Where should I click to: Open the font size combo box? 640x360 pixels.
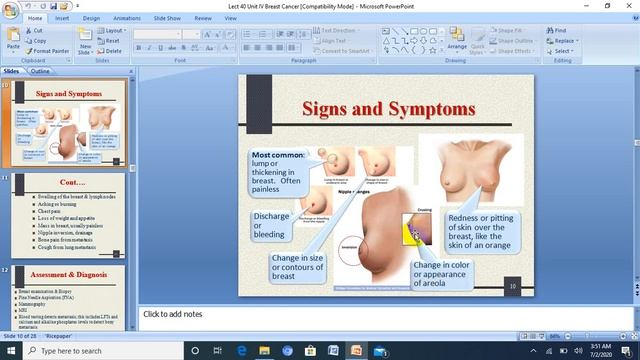(191, 34)
